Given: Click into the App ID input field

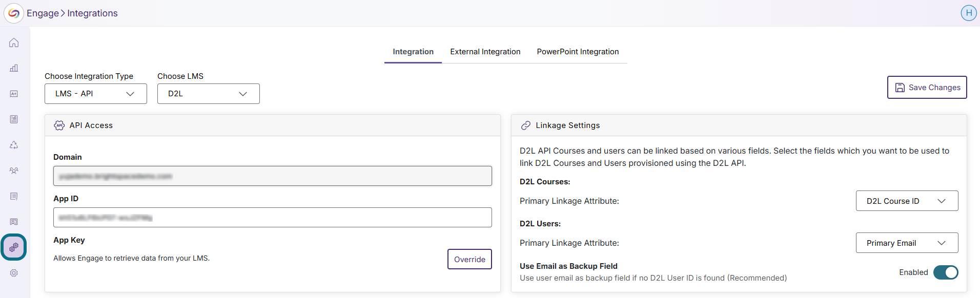Looking at the screenshot, I should pos(273,218).
